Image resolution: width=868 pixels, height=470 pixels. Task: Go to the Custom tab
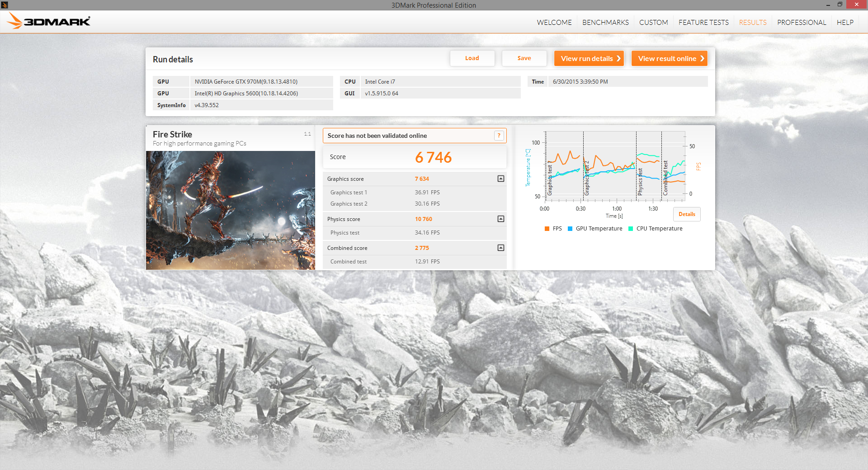(653, 22)
